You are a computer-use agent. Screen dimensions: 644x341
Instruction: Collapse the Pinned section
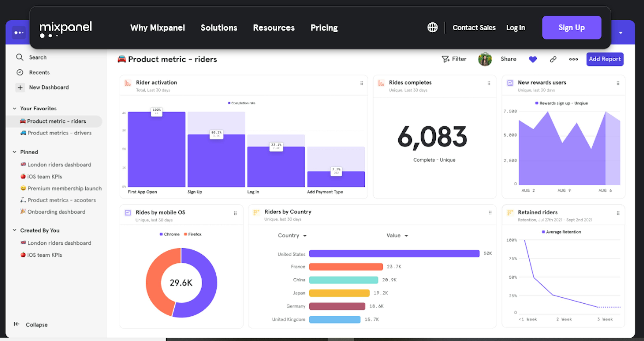pos(14,152)
